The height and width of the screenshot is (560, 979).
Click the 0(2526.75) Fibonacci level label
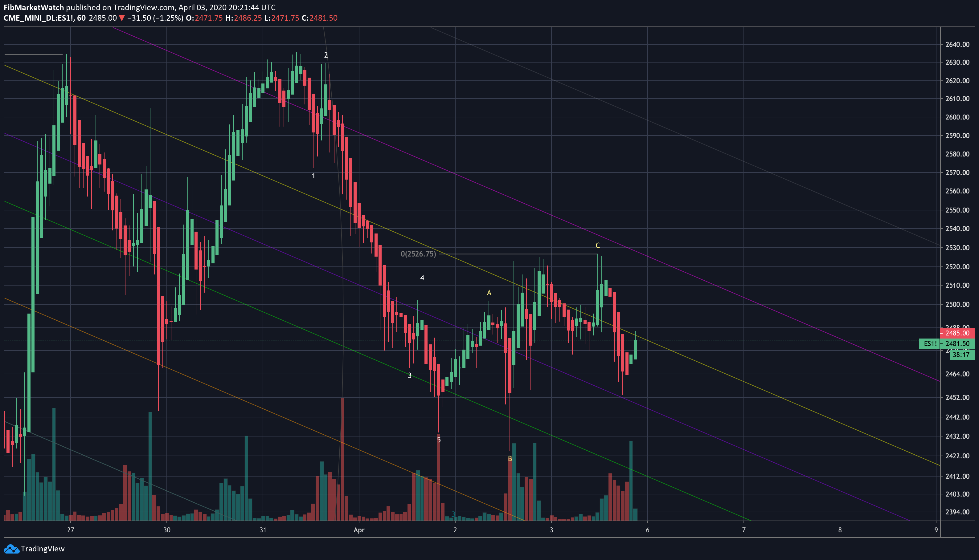418,254
